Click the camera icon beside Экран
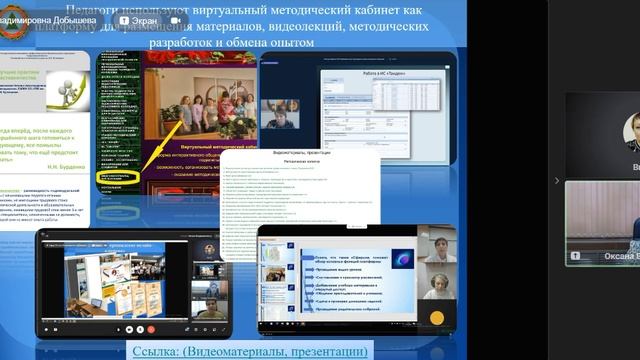 [x=176, y=20]
